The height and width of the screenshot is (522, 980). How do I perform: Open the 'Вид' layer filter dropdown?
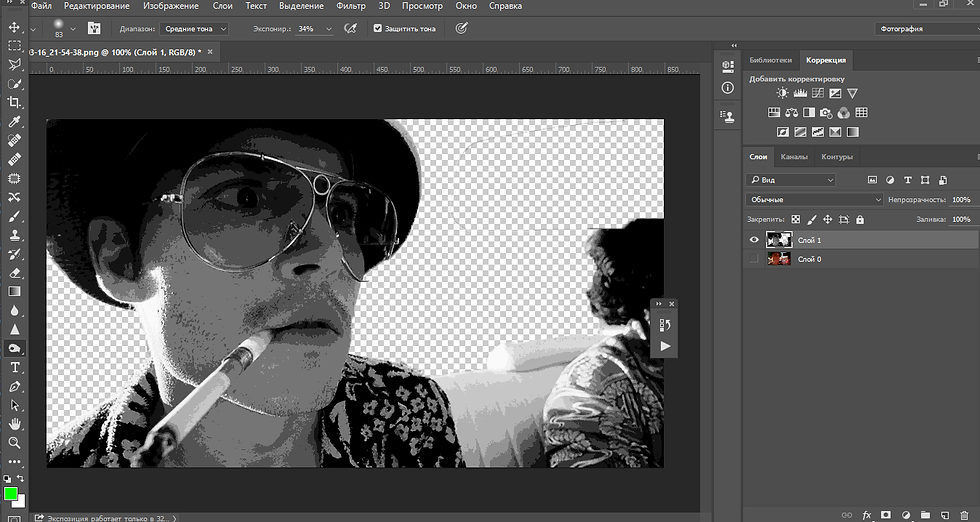791,180
